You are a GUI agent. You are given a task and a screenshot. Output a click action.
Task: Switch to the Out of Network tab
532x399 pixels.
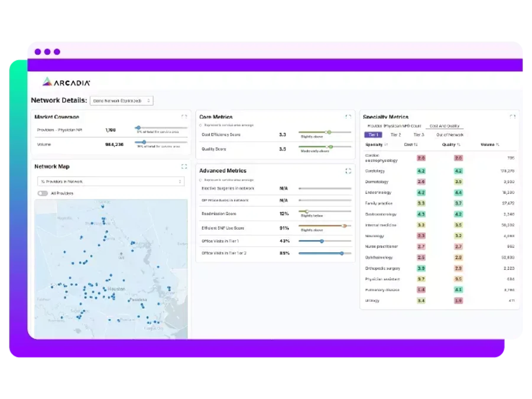(x=450, y=135)
